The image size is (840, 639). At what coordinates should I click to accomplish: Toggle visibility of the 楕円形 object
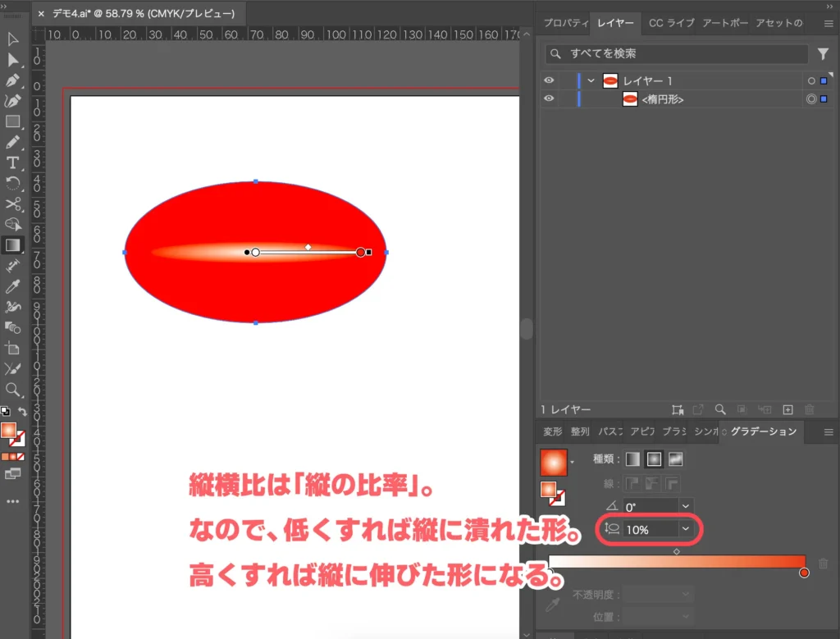pos(550,98)
